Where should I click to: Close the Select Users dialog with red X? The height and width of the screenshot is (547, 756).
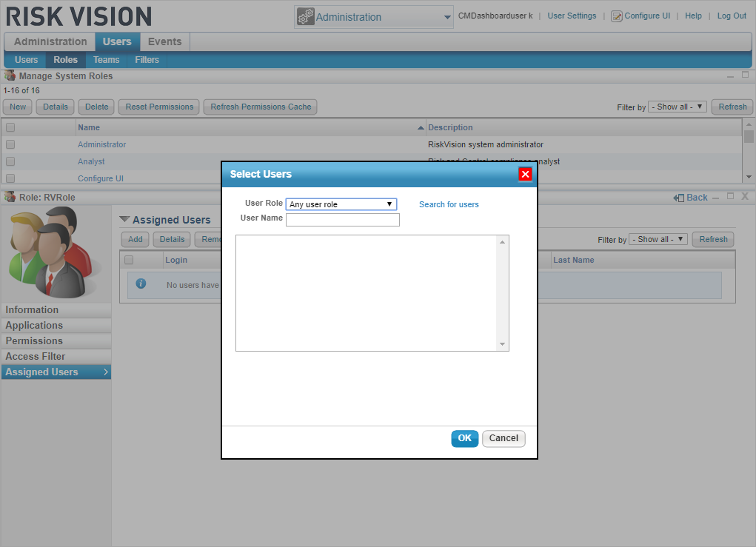(525, 174)
